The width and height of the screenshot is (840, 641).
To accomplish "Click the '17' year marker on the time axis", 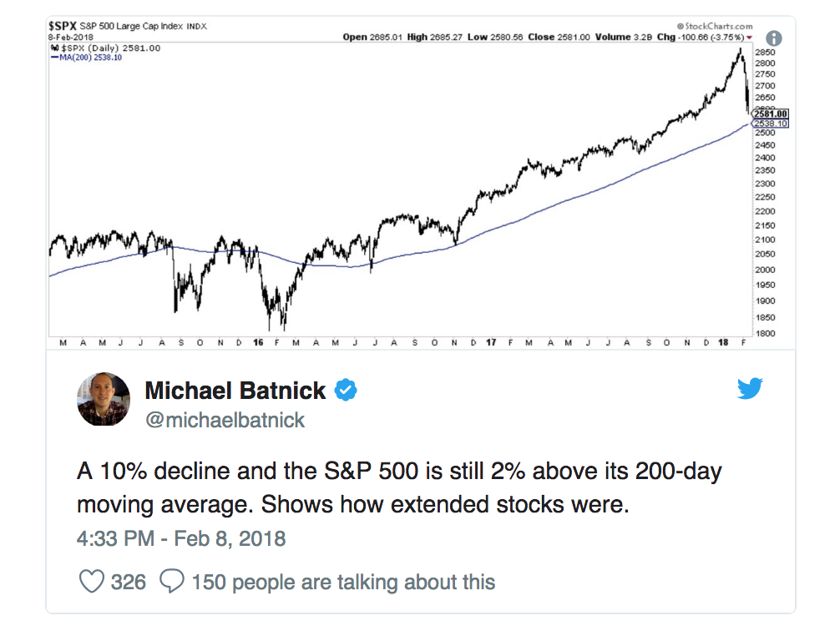I will (x=491, y=343).
